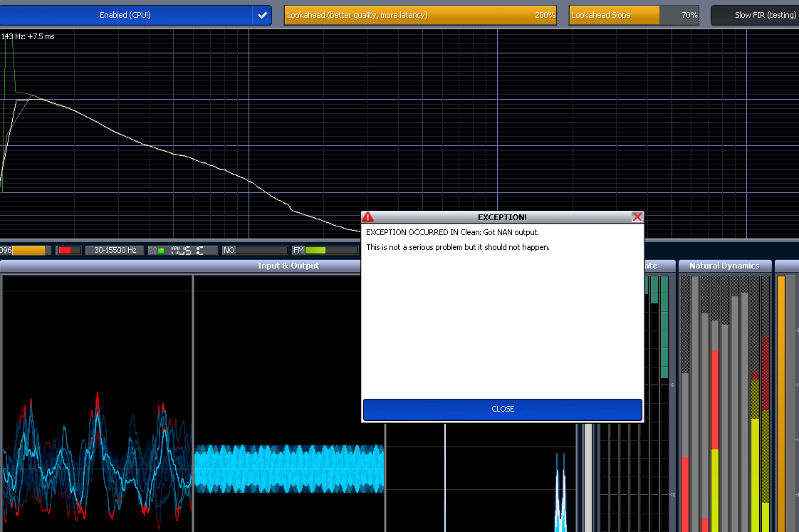Click the CLOSE button in the exception dialog
The width and height of the screenshot is (799, 532).
tap(503, 410)
